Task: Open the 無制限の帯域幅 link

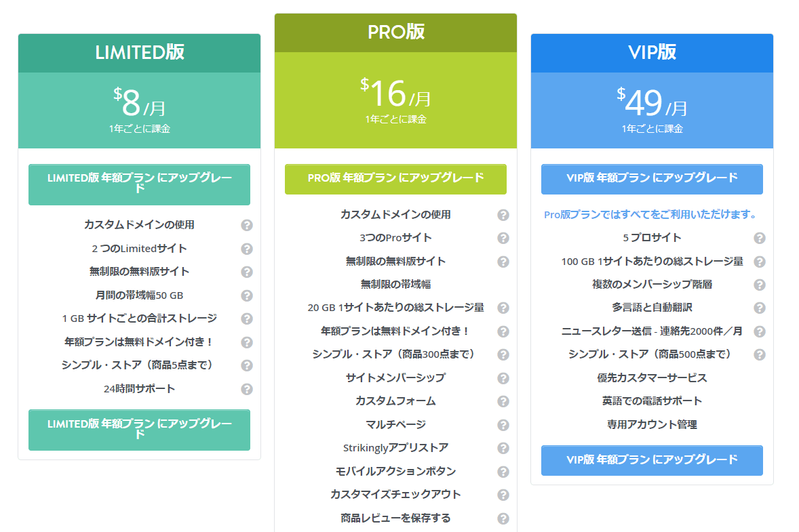Action: (395, 285)
